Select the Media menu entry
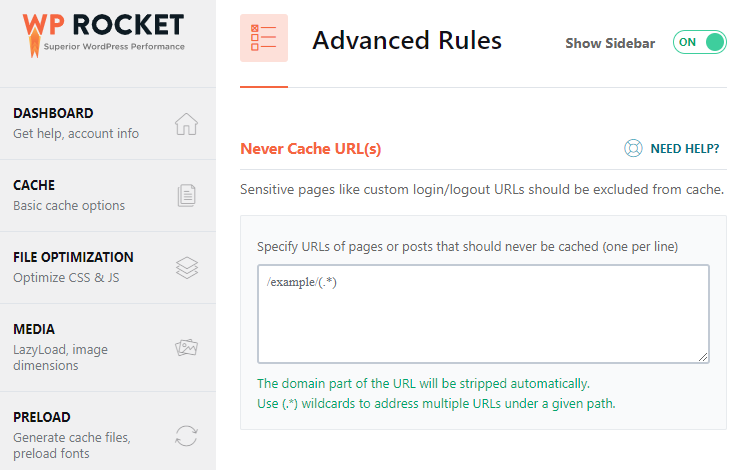740x470 pixels. click(x=108, y=348)
